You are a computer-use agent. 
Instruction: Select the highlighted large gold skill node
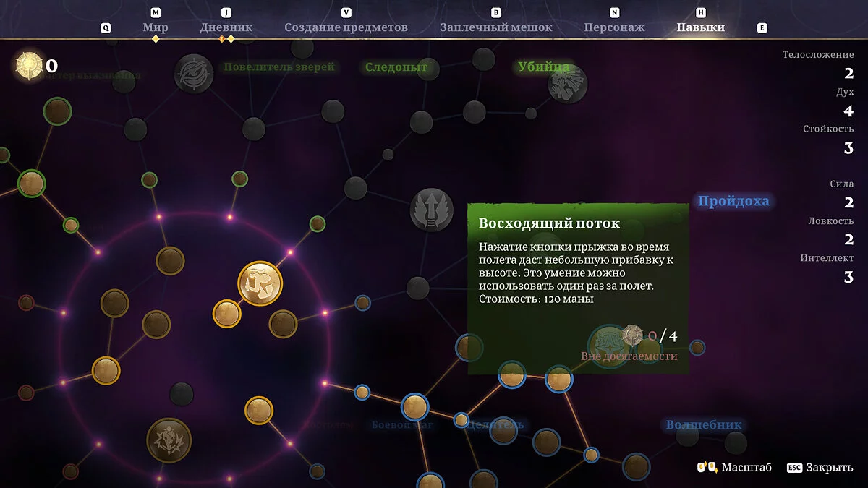(x=260, y=283)
